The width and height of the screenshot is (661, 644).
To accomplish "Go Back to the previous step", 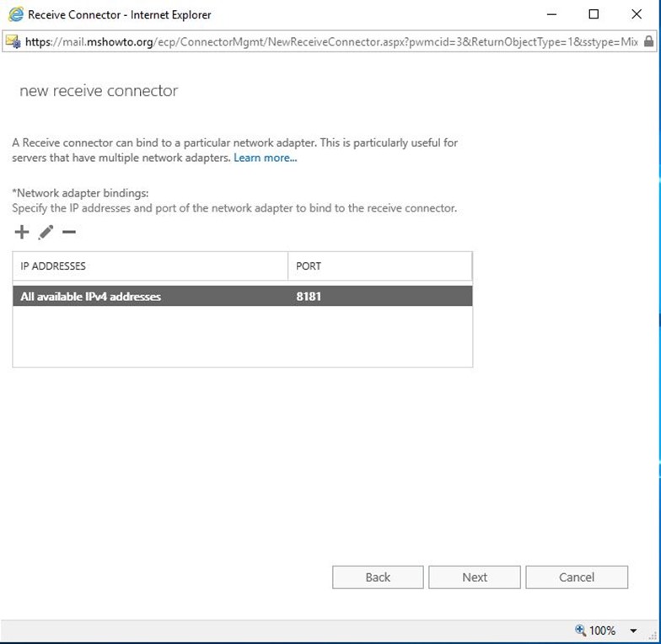I will (x=378, y=577).
